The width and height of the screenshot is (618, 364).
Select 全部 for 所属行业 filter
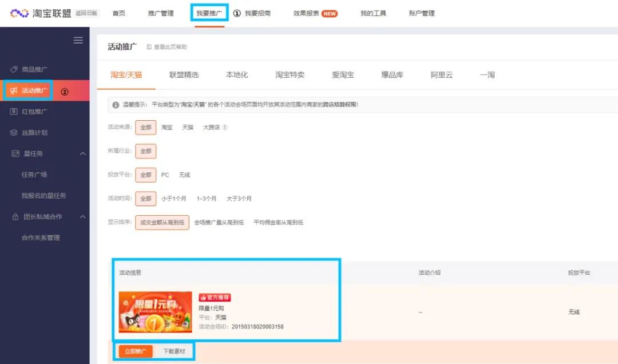click(x=146, y=151)
